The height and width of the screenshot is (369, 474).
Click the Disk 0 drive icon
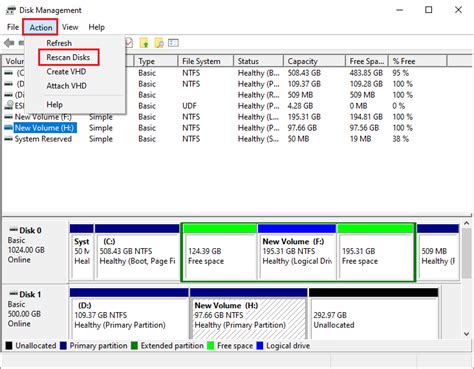point(14,230)
